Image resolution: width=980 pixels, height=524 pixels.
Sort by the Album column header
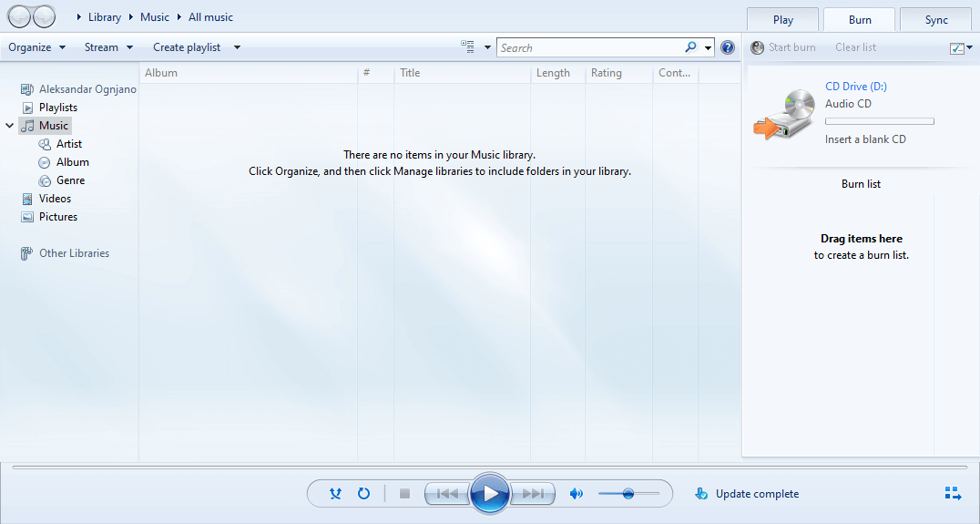[248, 73]
